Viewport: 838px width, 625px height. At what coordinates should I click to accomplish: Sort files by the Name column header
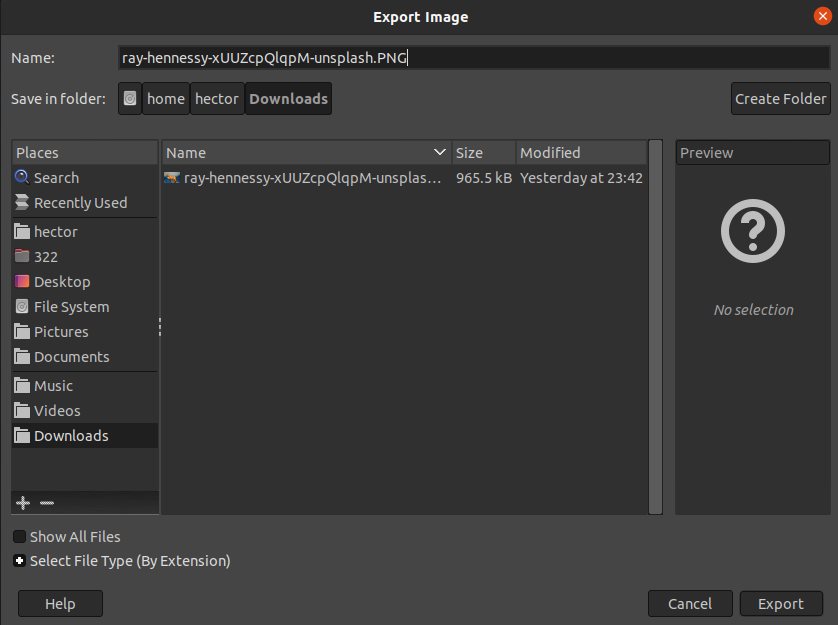(x=300, y=153)
